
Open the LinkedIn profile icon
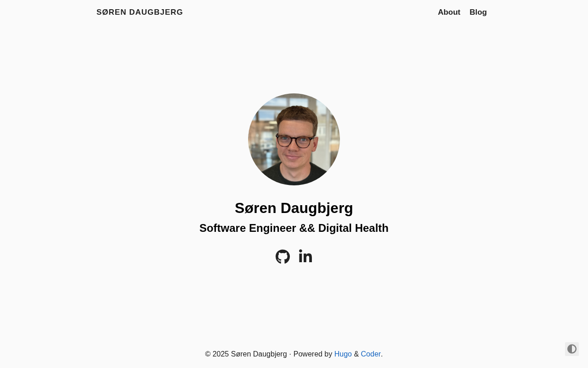point(305,256)
